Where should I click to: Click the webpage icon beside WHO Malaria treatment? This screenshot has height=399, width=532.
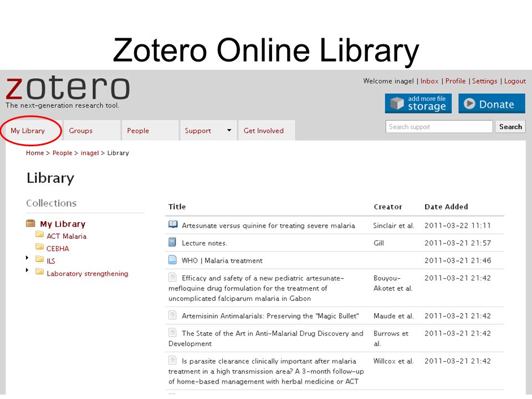point(172,260)
